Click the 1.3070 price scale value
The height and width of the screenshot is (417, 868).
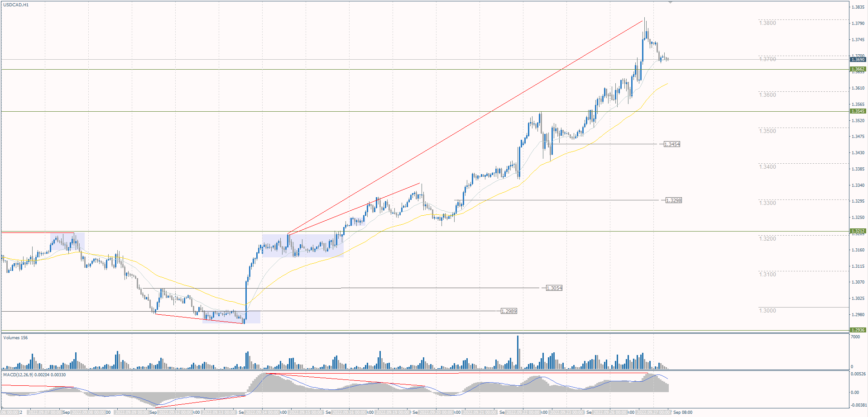[858, 282]
